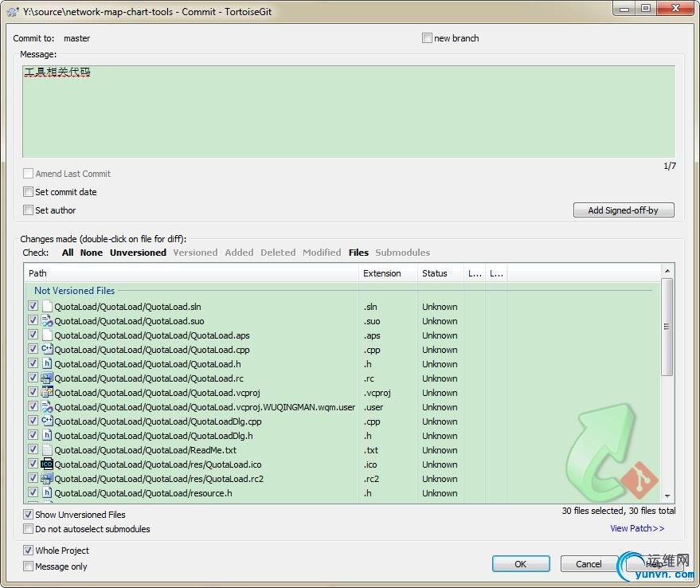Toggle the Set author checkbox
This screenshot has width=700, height=588.
click(28, 210)
